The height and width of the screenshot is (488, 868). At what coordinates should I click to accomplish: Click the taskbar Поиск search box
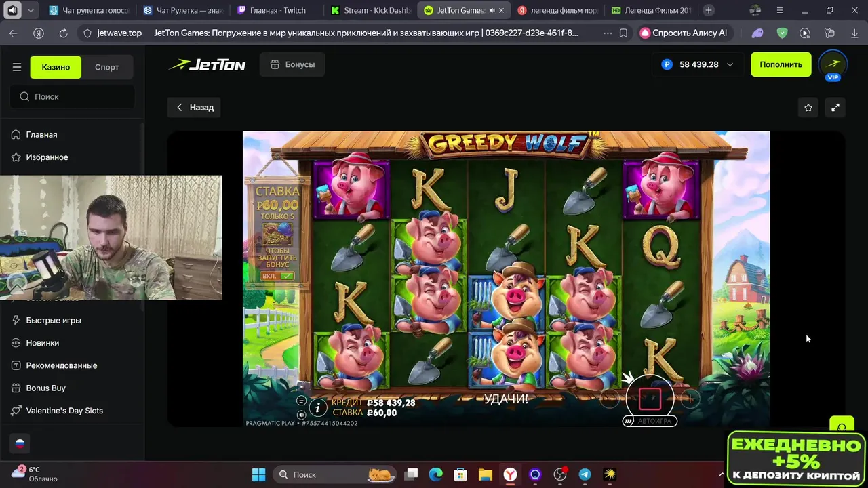(336, 474)
